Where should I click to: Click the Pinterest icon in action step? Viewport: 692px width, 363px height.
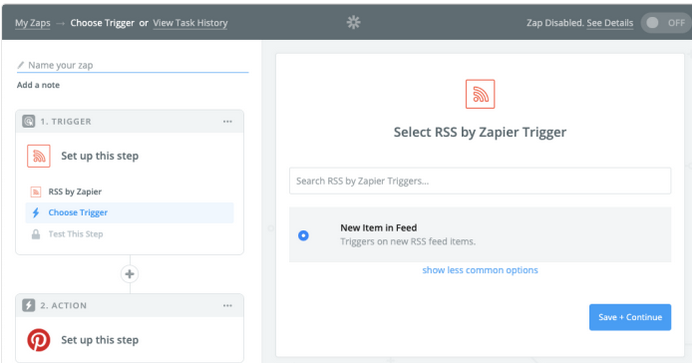coord(39,340)
